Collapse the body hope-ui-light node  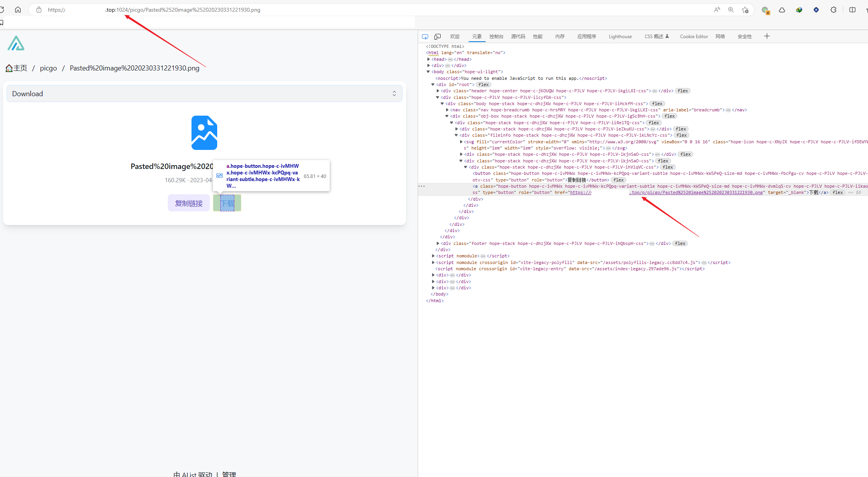428,72
